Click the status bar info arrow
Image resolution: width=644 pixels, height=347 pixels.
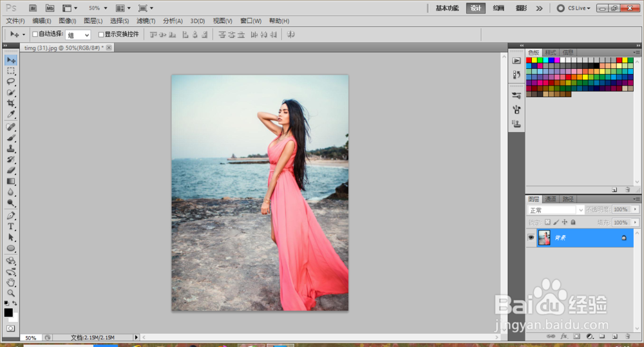pos(137,337)
